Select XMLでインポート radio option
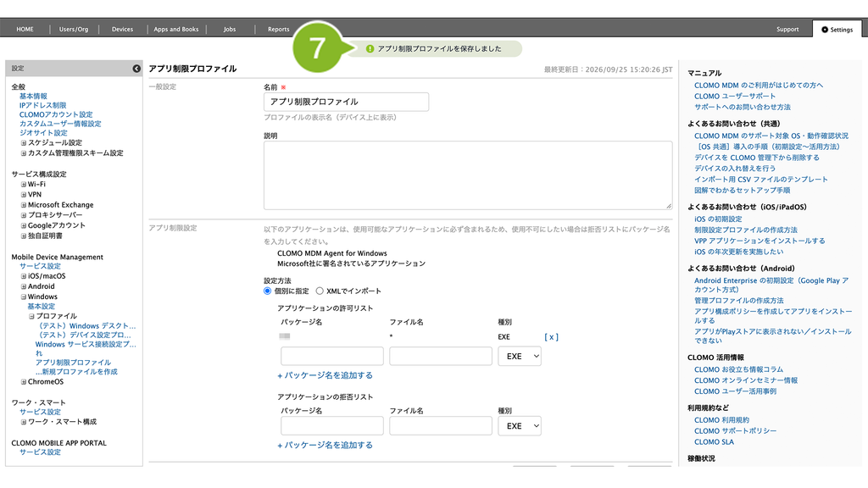The width and height of the screenshot is (868, 488). 320,291
